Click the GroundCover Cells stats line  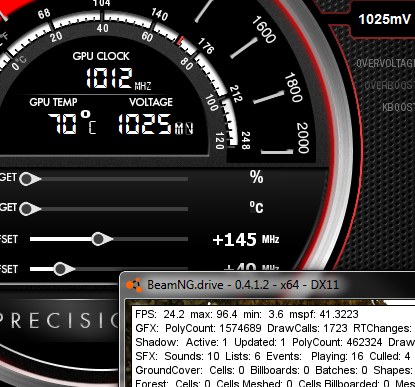point(274,370)
